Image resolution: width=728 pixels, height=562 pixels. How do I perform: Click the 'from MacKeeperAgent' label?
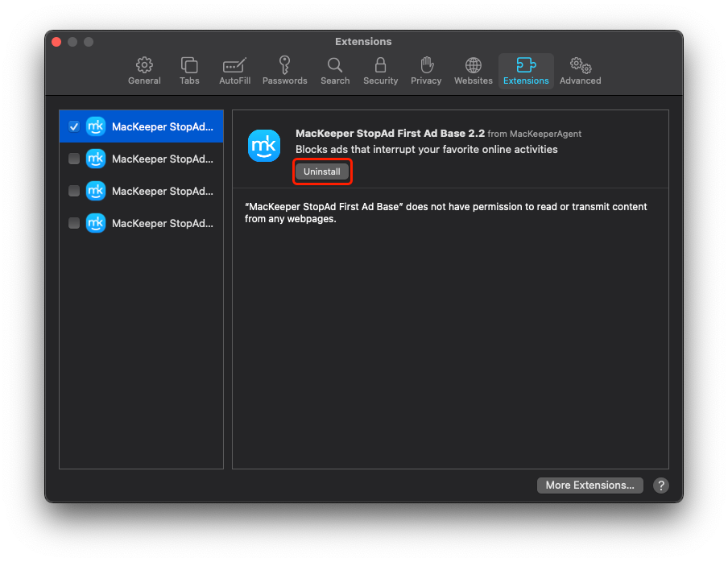click(x=535, y=134)
